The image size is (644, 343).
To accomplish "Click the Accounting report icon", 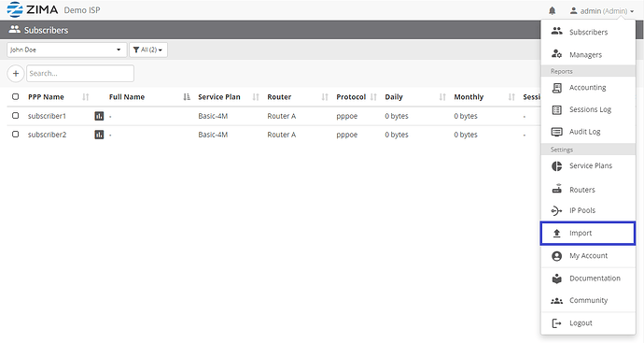I will coord(556,87).
